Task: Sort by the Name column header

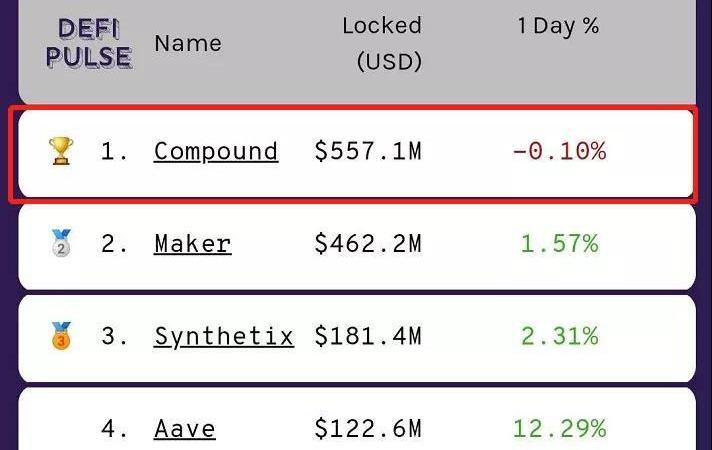Action: click(188, 44)
